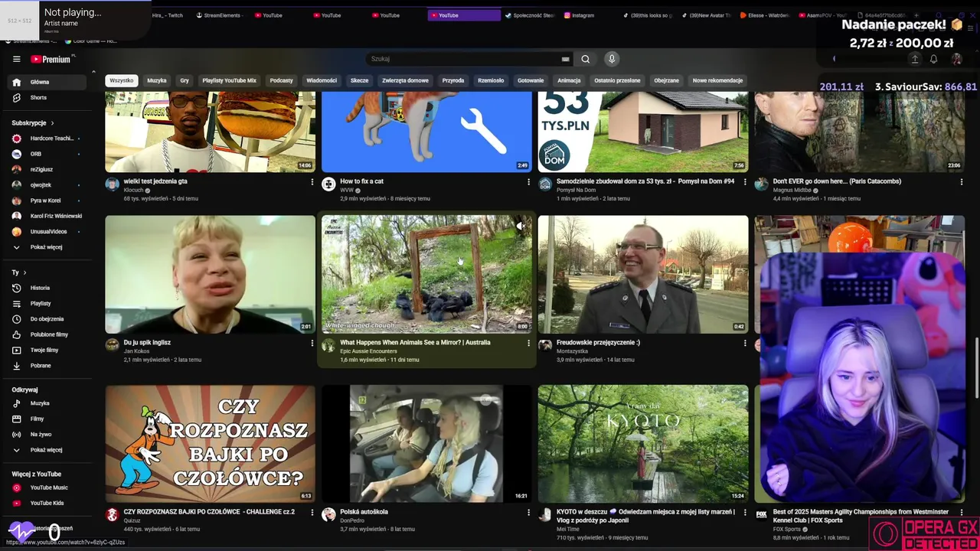Switch to the Twitch browser tab
This screenshot has width=980, height=551.
click(167, 15)
